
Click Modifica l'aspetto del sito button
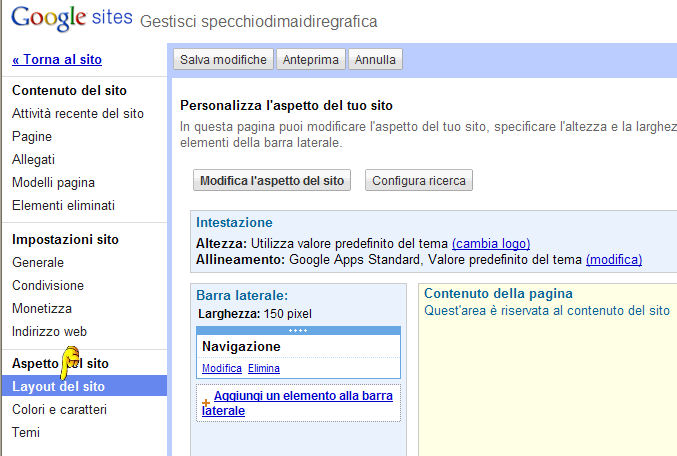[x=271, y=181]
